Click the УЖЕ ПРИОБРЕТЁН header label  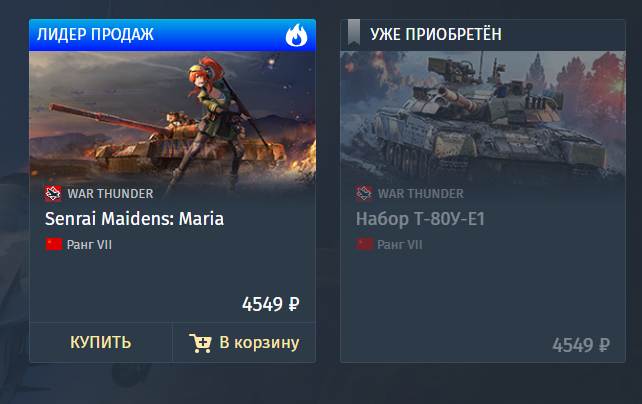point(436,34)
